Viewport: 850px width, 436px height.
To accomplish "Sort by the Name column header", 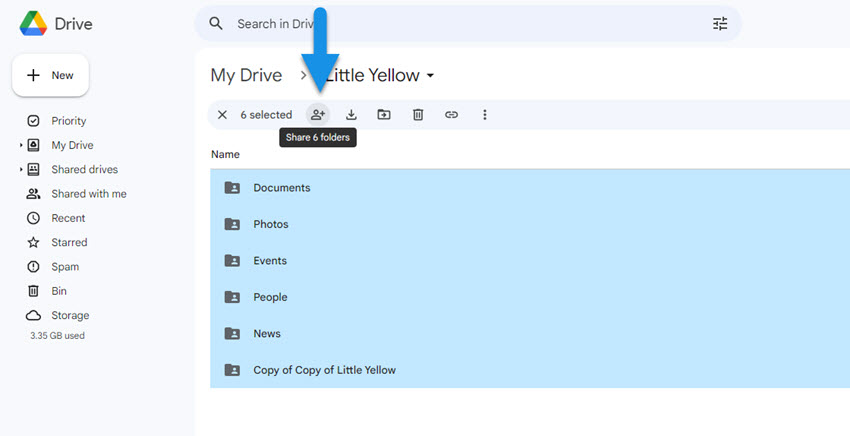I will tap(225, 155).
